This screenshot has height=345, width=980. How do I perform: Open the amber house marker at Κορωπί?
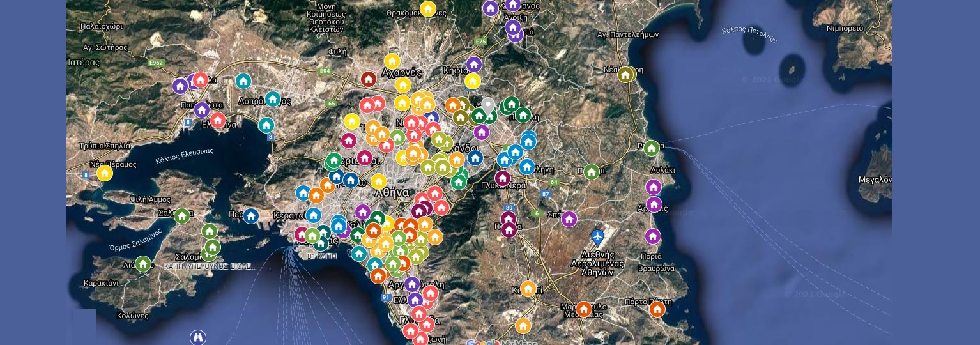(x=528, y=289)
